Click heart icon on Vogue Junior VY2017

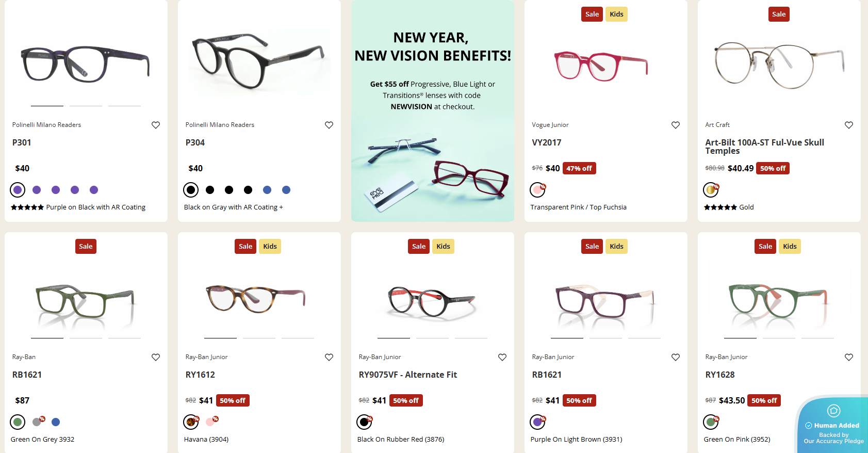point(676,125)
